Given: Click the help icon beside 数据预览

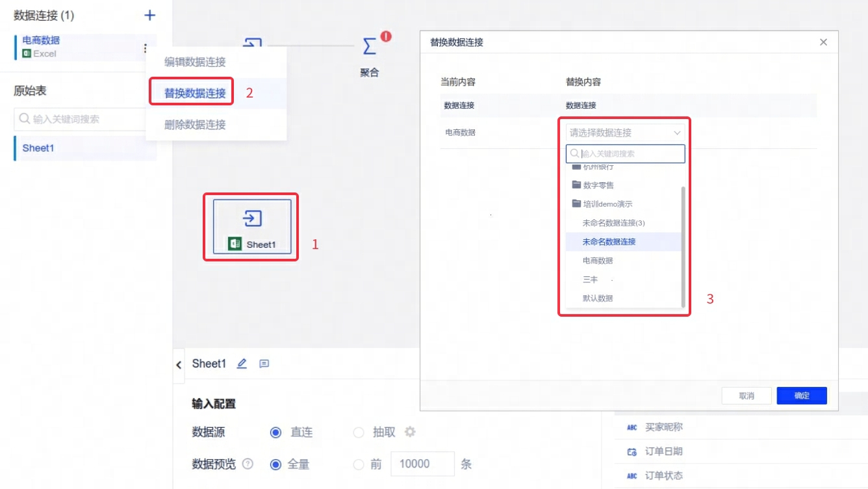Looking at the screenshot, I should click(248, 464).
